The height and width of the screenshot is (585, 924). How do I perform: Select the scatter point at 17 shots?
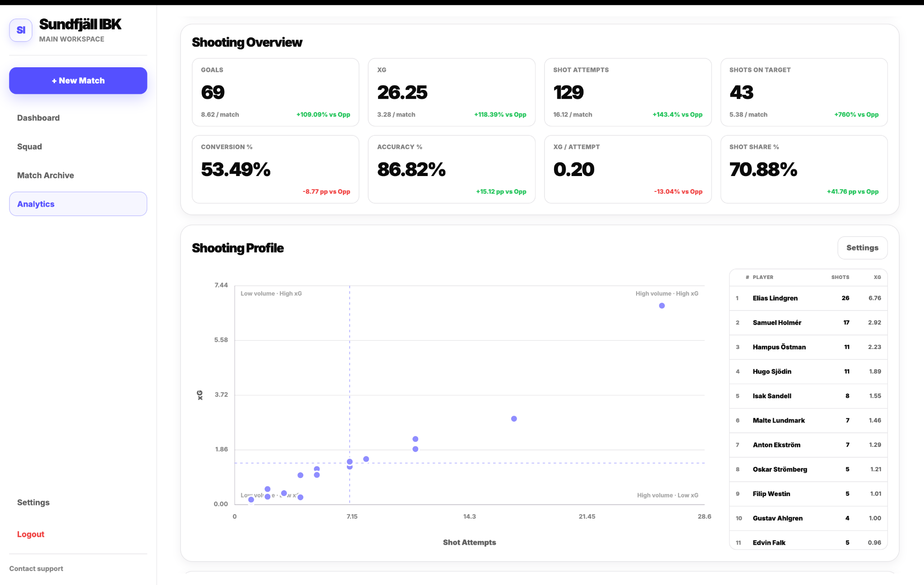pyautogui.click(x=514, y=419)
